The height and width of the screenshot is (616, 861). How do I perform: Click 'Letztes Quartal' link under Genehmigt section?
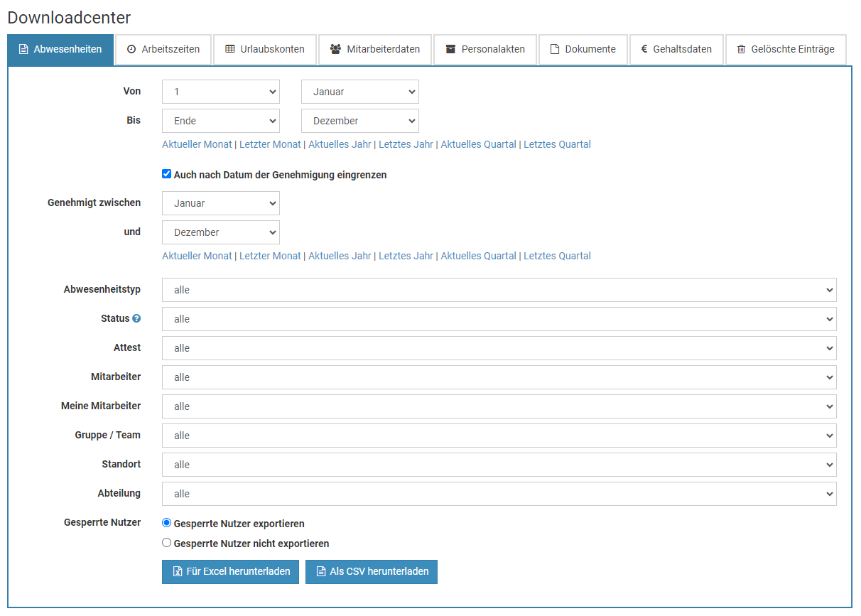click(x=557, y=256)
